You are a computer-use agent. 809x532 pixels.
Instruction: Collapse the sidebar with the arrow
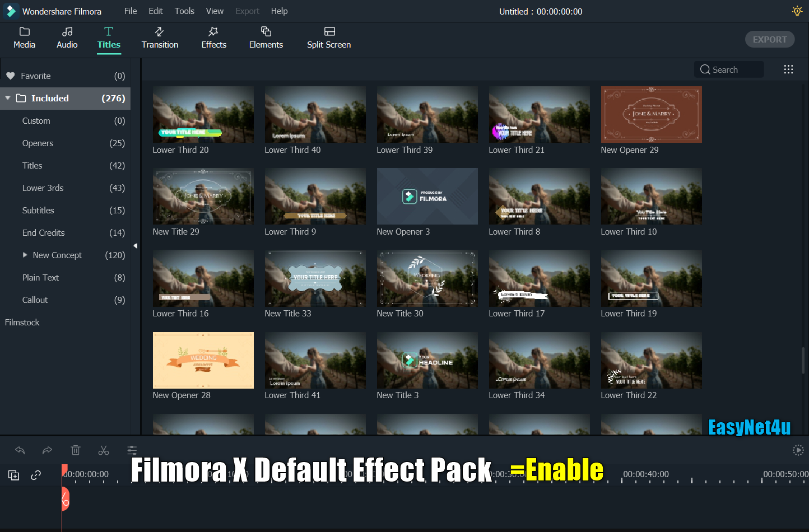135,245
